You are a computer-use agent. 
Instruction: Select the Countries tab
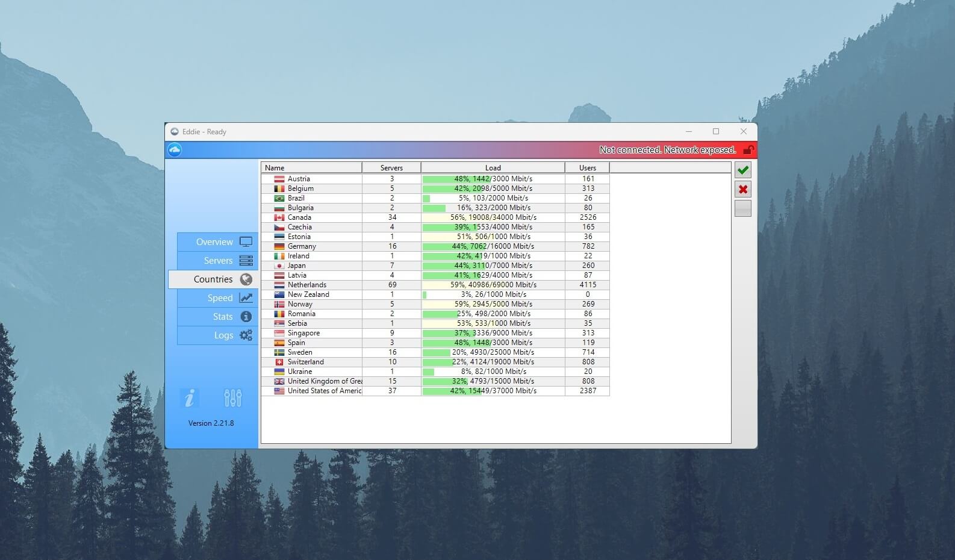(213, 279)
